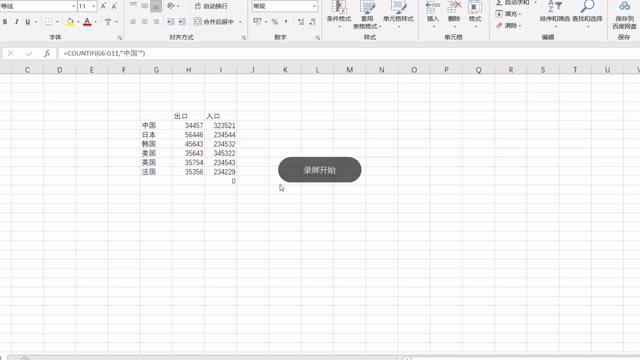Click into the COUNTIF formula bar
Screen dimensions: 640x360
(349, 53)
